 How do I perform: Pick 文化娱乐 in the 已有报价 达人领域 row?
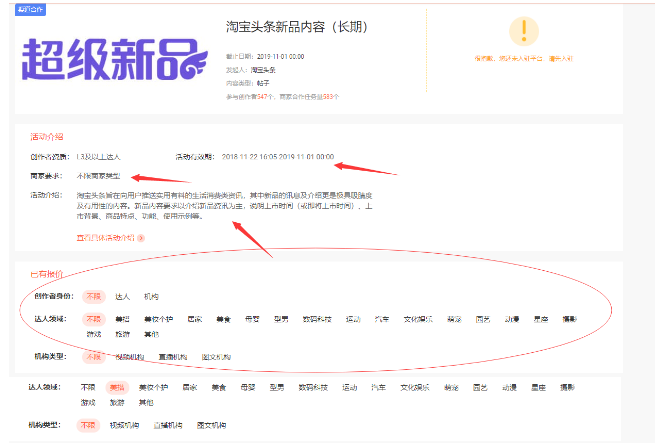(x=418, y=319)
